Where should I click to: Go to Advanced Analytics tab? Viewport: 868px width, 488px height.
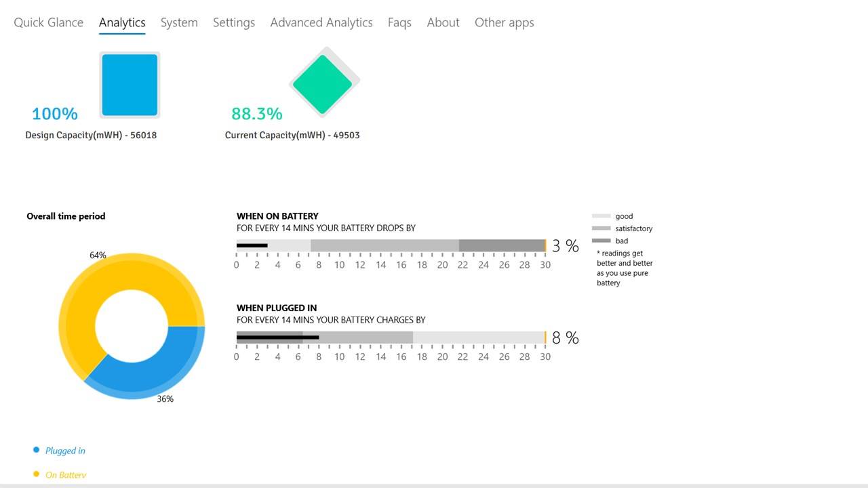(x=321, y=22)
